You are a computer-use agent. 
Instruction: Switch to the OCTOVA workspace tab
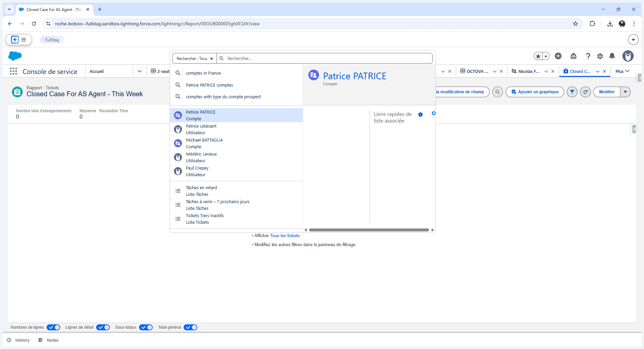pyautogui.click(x=474, y=71)
